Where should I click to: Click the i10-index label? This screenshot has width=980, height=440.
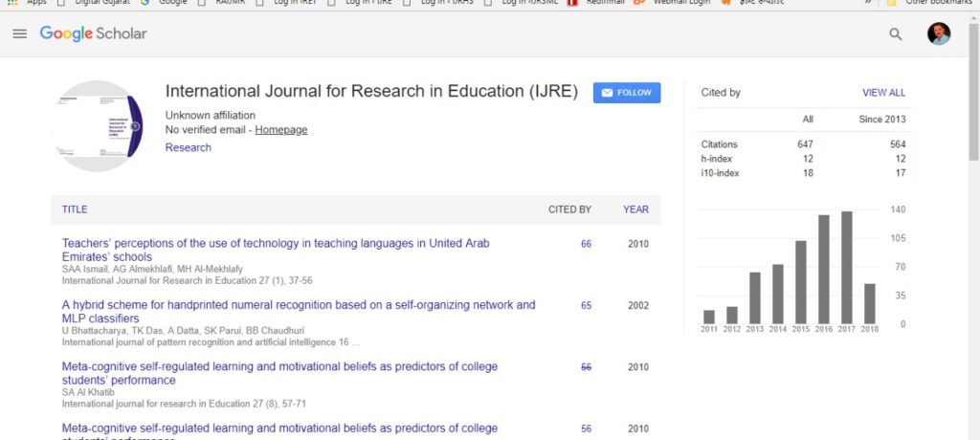720,173
